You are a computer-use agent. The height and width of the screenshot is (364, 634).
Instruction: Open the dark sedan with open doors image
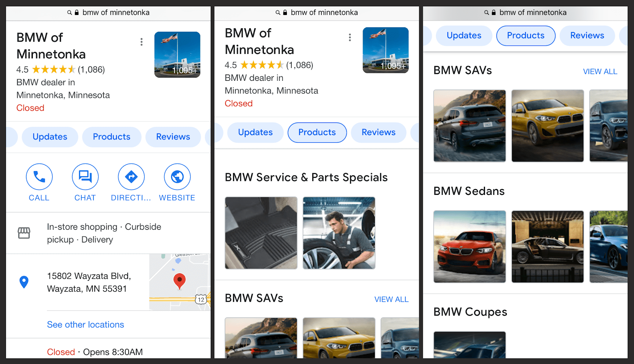click(548, 246)
